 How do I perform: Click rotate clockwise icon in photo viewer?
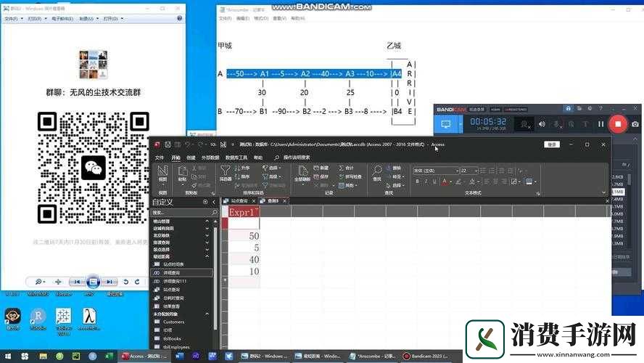coord(138,282)
